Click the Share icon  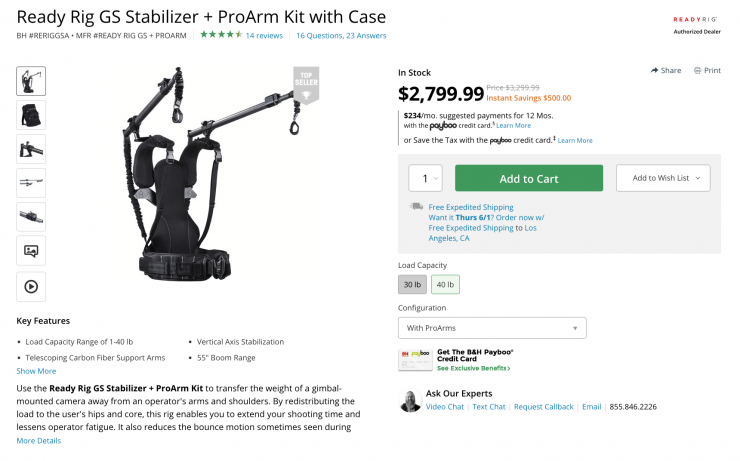[654, 71]
